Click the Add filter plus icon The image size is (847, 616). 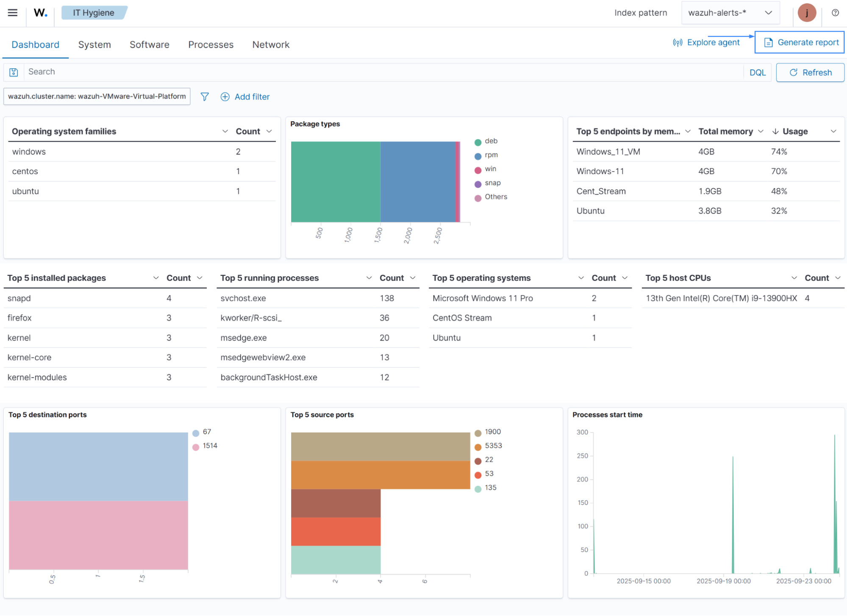coord(225,97)
